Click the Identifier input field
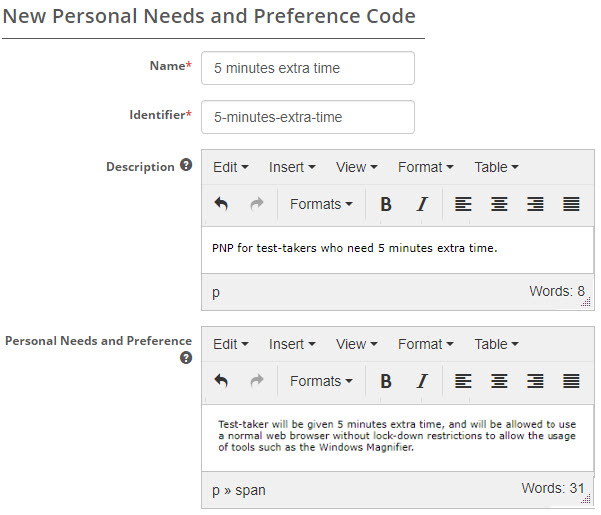Viewport: 601px width, 515px height. click(307, 117)
